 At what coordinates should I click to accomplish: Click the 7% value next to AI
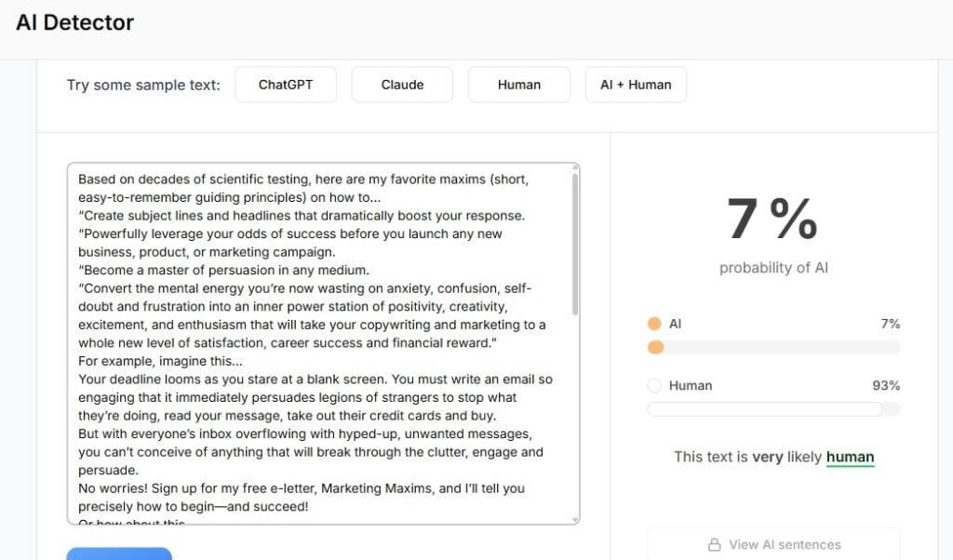tap(890, 324)
